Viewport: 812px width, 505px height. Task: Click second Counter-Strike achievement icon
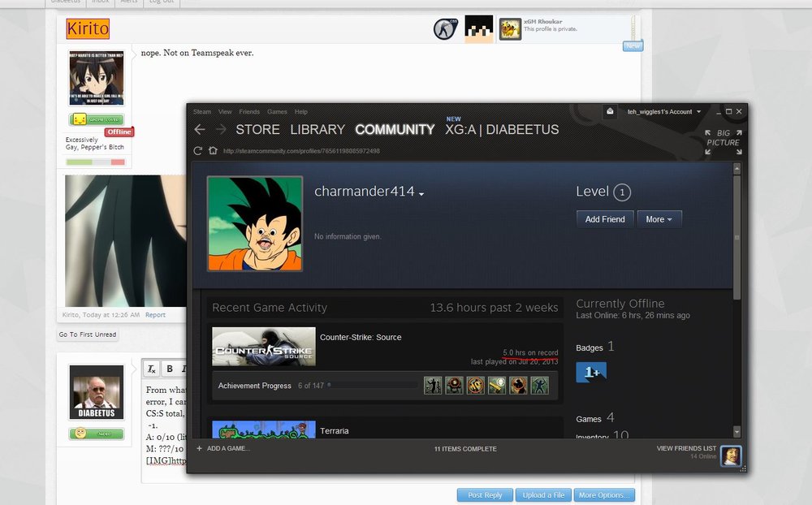[454, 386]
